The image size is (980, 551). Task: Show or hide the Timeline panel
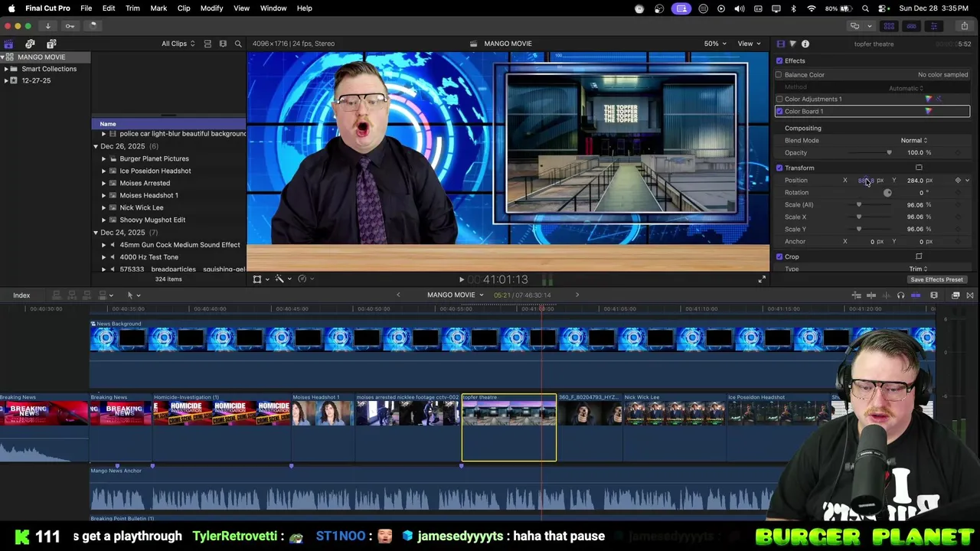tap(911, 26)
